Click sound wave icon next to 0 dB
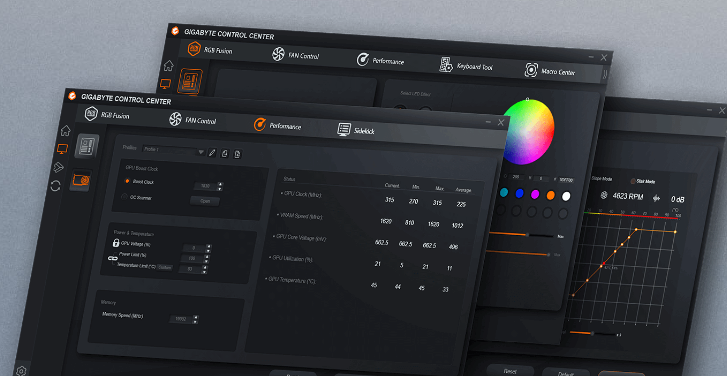This screenshot has width=727, height=376. click(657, 198)
